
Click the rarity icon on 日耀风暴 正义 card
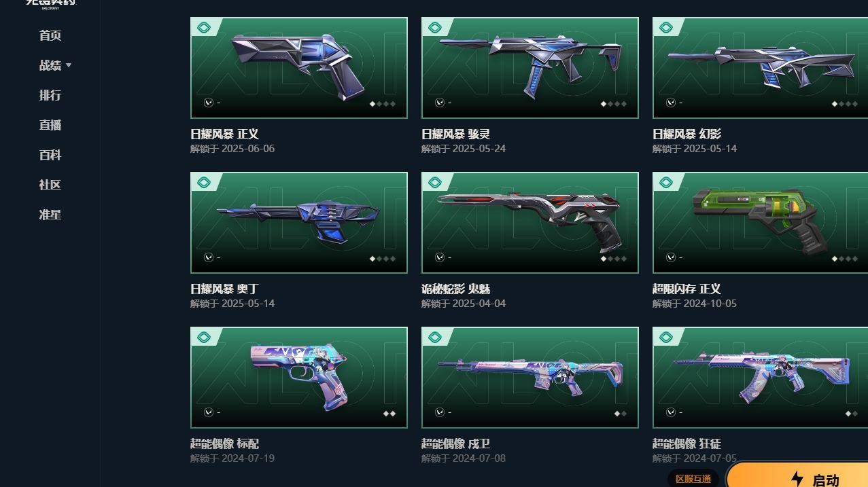coord(203,28)
